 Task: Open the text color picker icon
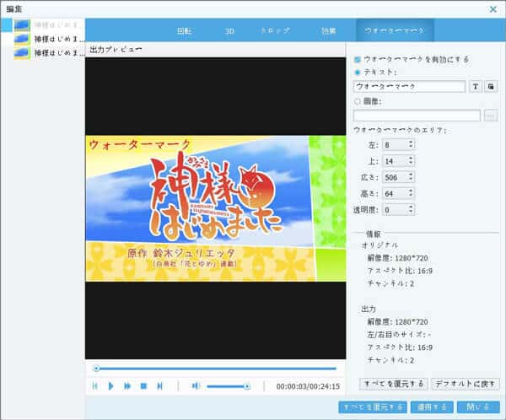click(491, 86)
